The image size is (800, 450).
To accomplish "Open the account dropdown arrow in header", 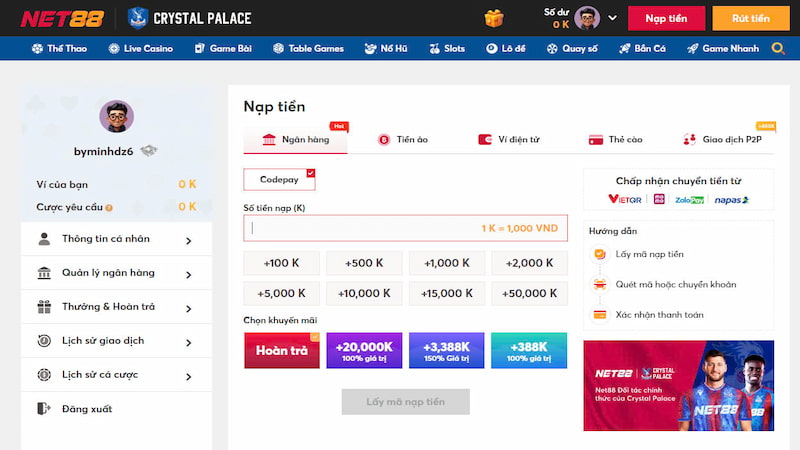I will pyautogui.click(x=610, y=19).
